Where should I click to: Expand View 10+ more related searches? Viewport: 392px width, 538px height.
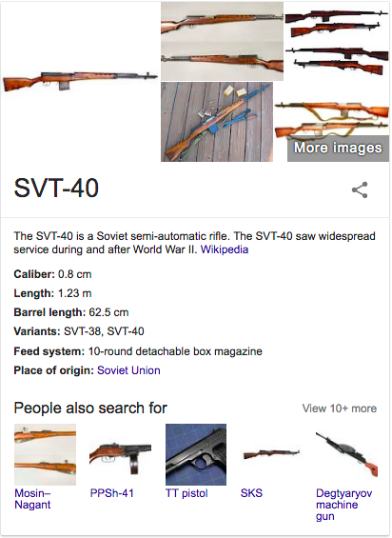[339, 408]
